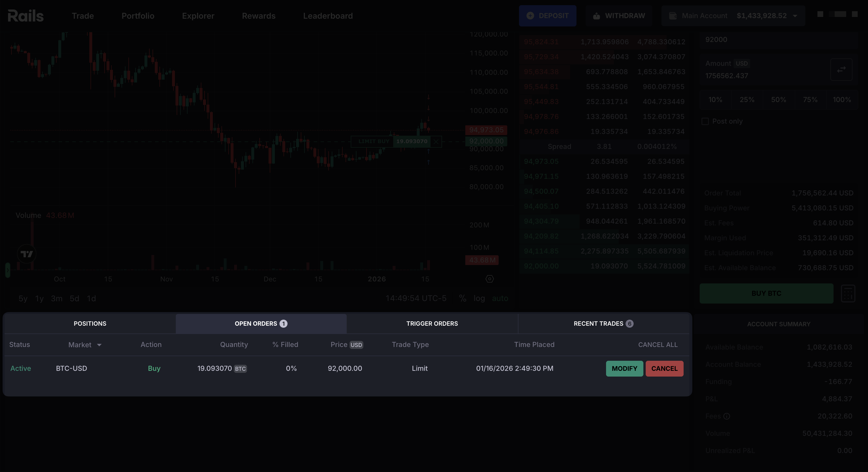The height and width of the screenshot is (472, 868).
Task: Open the order calculator icon
Action: click(848, 293)
